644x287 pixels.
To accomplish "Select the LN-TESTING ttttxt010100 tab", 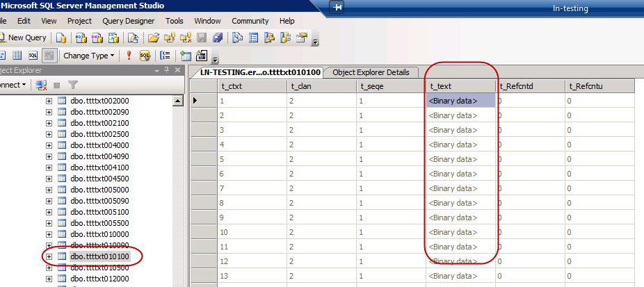I will 260,73.
